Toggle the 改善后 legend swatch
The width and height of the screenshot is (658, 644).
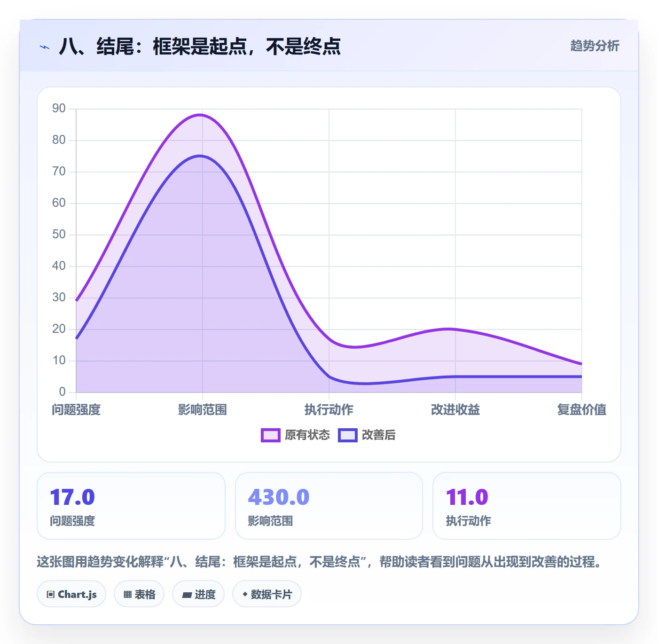coord(348,435)
